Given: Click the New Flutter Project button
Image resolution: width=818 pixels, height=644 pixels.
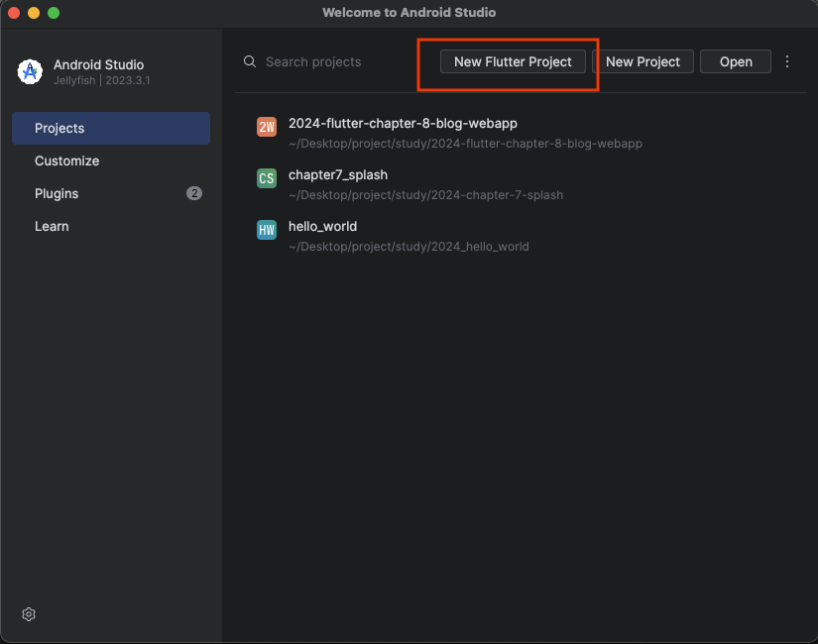Looking at the screenshot, I should [x=513, y=61].
